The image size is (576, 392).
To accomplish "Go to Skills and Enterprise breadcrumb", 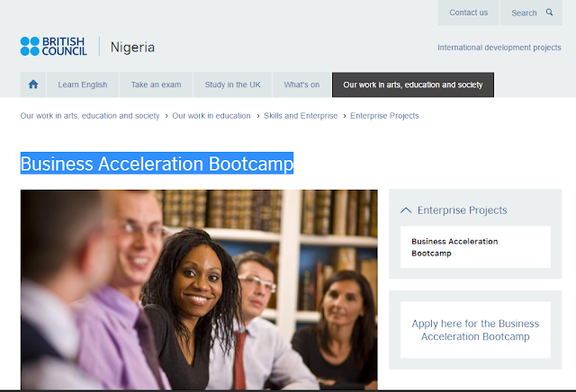I will click(x=301, y=116).
